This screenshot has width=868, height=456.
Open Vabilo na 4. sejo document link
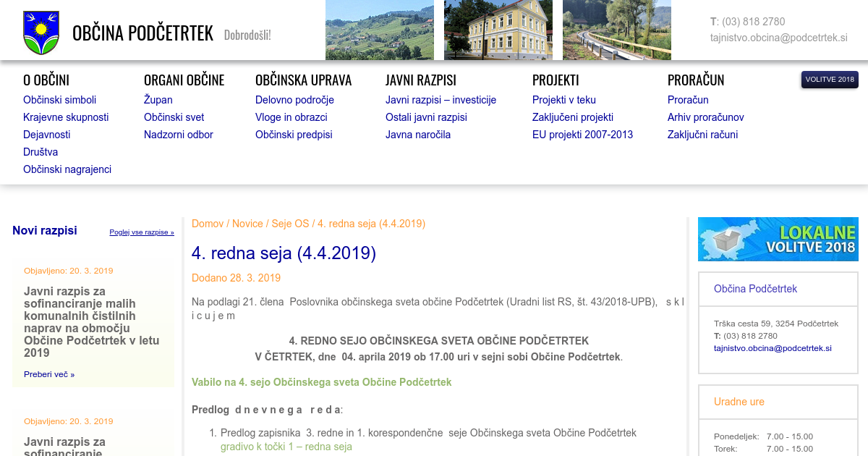pos(321,382)
